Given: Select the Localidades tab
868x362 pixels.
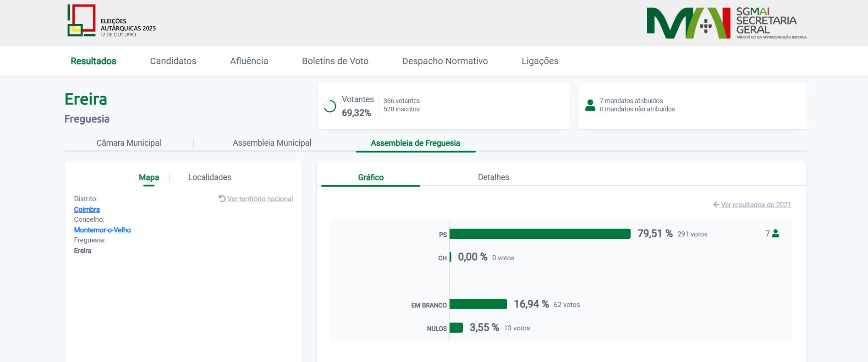Looking at the screenshot, I should coord(209,177).
